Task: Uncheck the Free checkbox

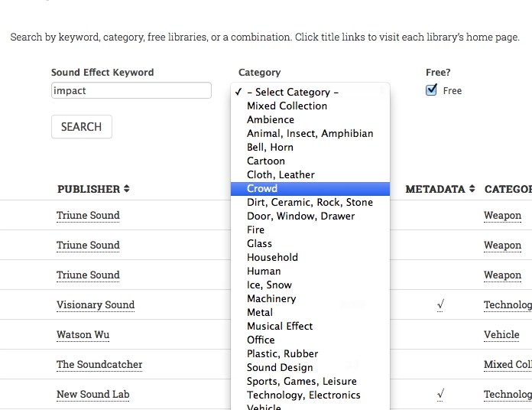Action: point(431,90)
